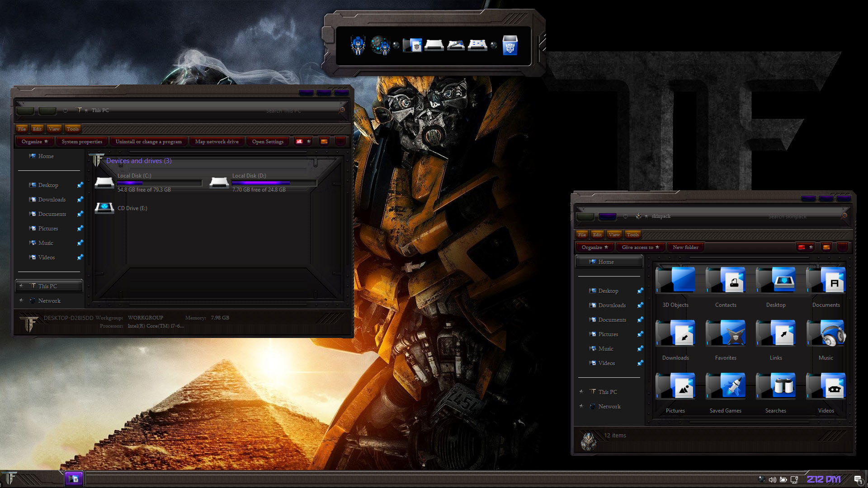Open the Autobot recycle bin in dock
868x488 pixels.
tap(509, 45)
